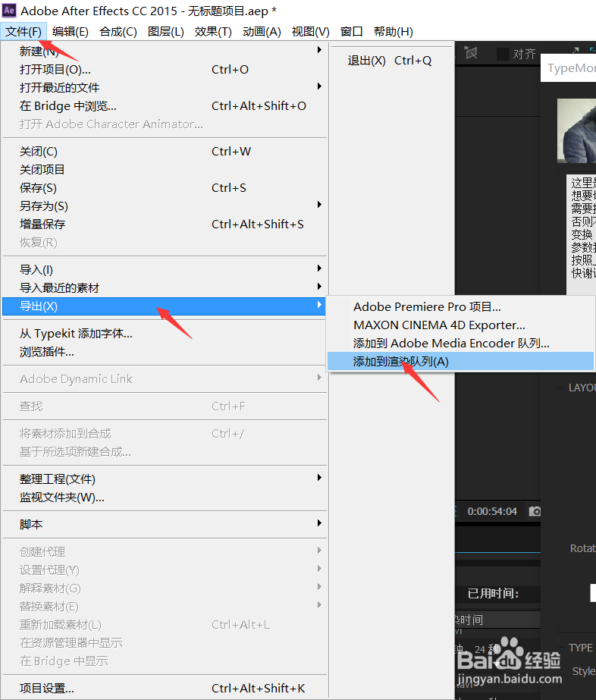Select 保存(S) from the menu
The image size is (596, 700).
[x=165, y=188]
